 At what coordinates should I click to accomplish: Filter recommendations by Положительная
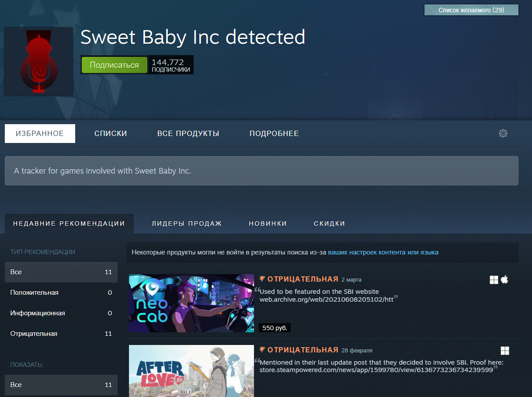coord(61,293)
